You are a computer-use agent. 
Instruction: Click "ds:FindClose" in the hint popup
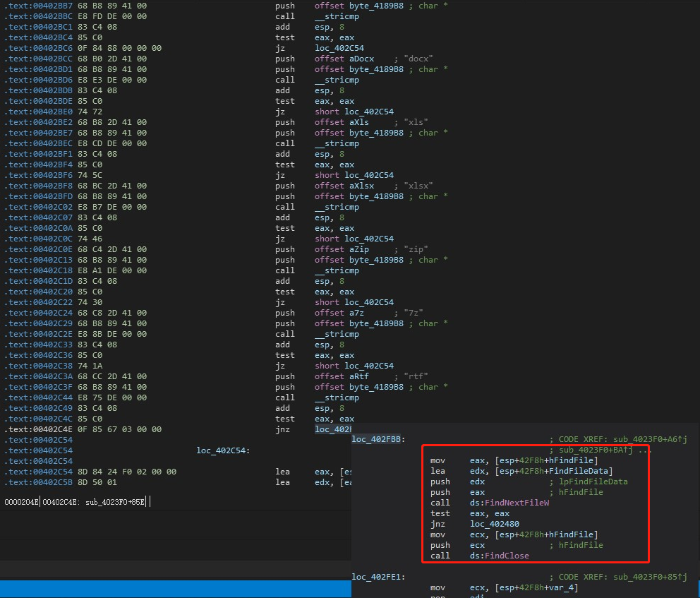[499, 556]
